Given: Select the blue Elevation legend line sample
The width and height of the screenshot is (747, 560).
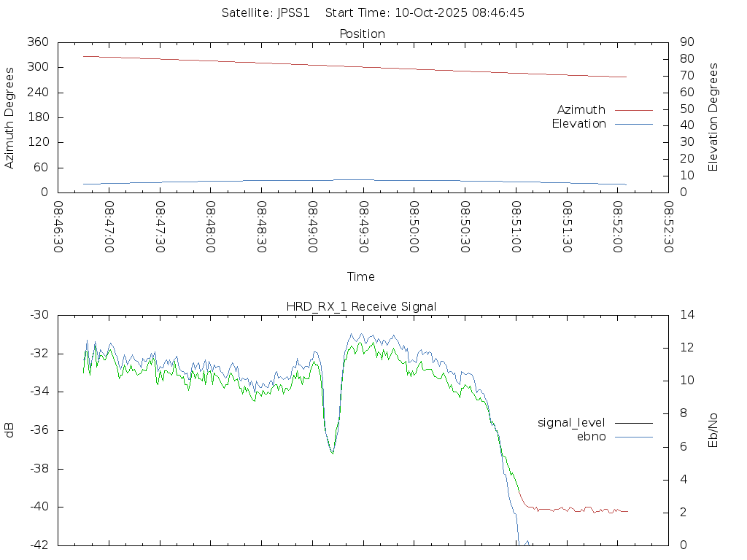Looking at the screenshot, I should (x=633, y=124).
